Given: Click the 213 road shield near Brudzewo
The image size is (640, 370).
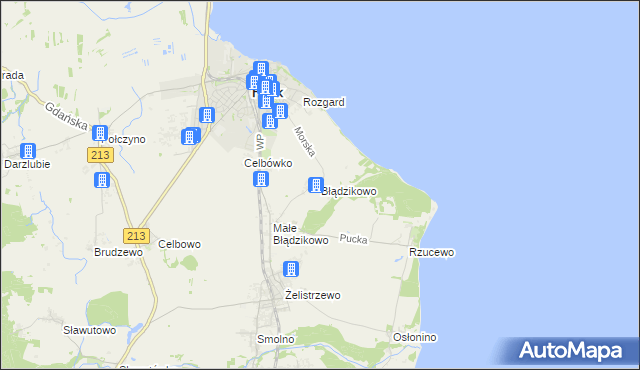Looking at the screenshot, I should [x=136, y=236].
